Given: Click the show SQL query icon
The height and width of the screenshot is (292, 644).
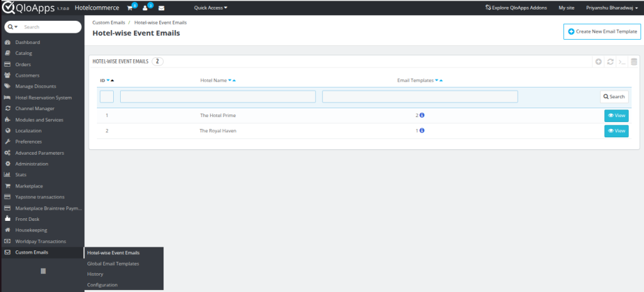Looking at the screenshot, I should click(622, 62).
